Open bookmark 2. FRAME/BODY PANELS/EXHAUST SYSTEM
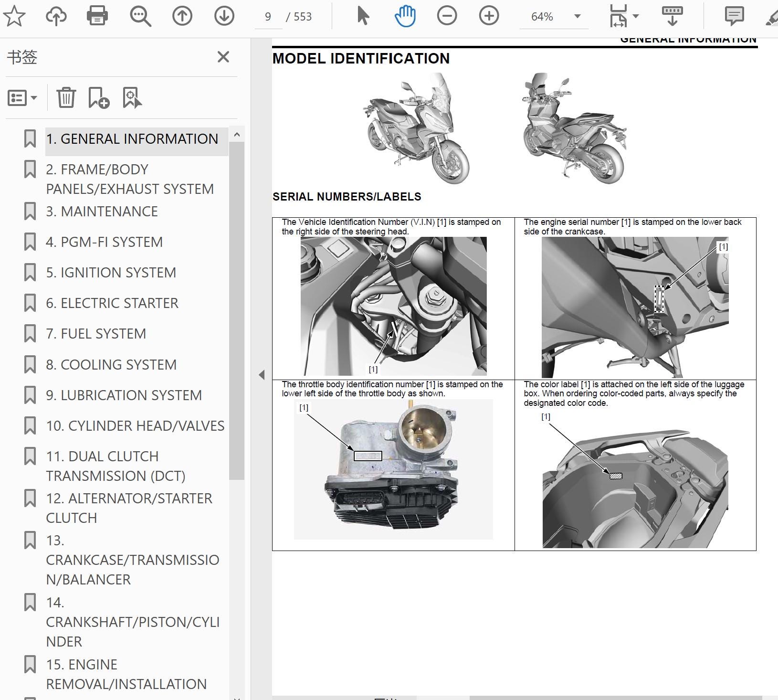The image size is (778, 700). coord(130,179)
